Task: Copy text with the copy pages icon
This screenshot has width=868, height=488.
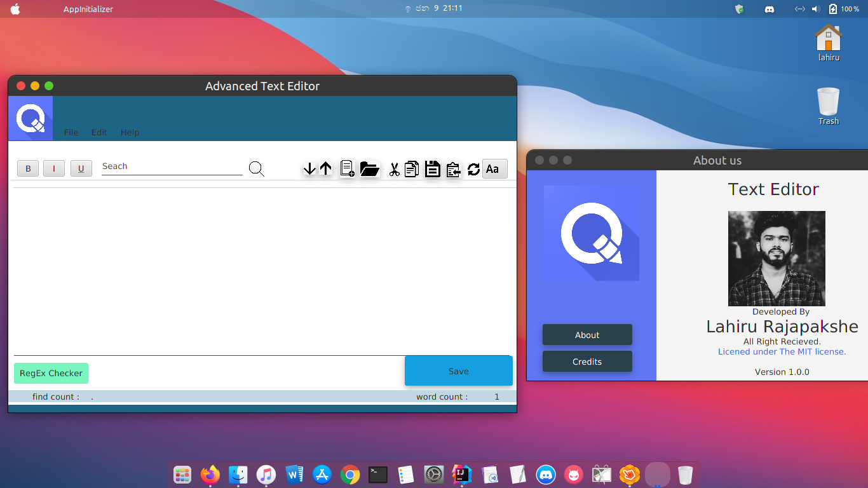Action: pyautogui.click(x=411, y=168)
